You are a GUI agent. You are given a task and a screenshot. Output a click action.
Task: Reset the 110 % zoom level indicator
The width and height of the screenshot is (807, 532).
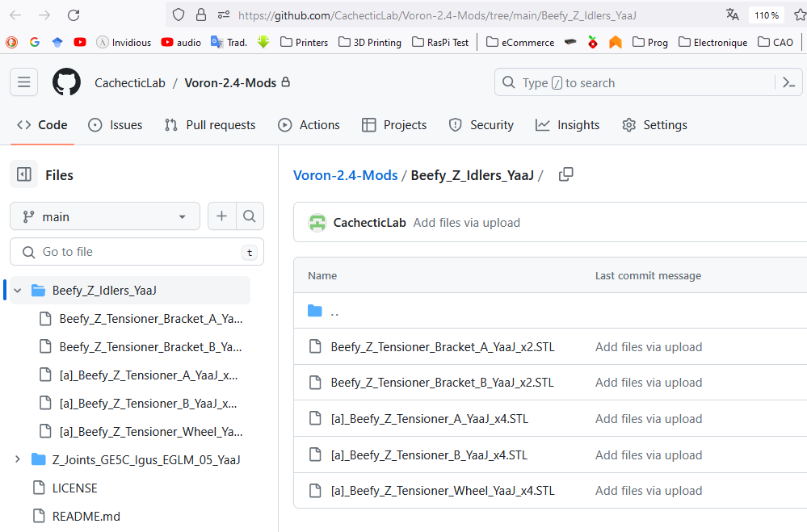pyautogui.click(x=767, y=15)
